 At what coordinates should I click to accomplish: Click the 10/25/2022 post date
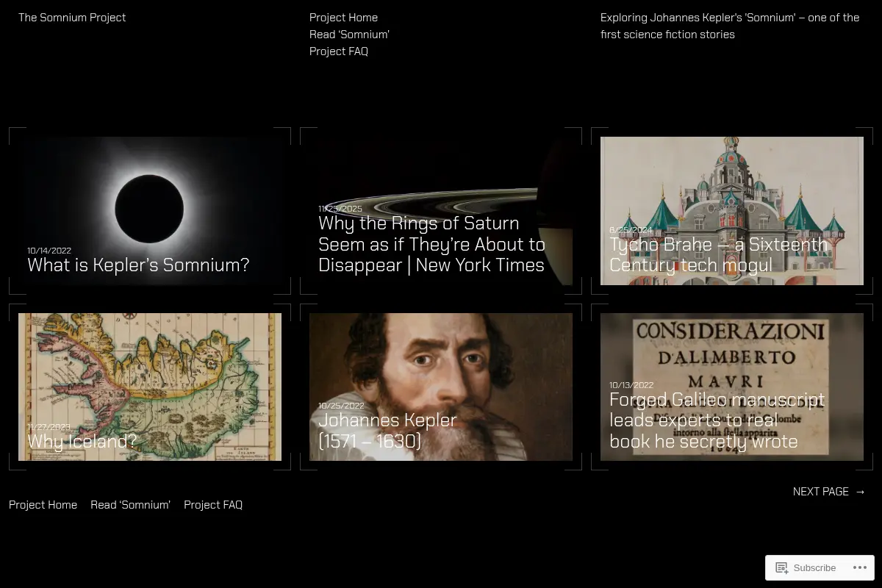pyautogui.click(x=341, y=406)
